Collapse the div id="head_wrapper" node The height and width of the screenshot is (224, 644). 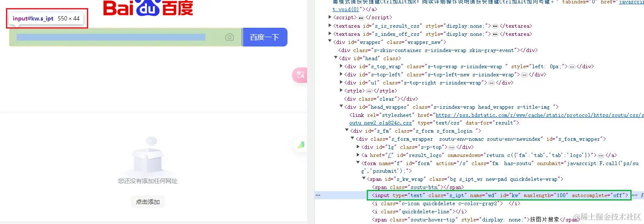tap(341, 107)
